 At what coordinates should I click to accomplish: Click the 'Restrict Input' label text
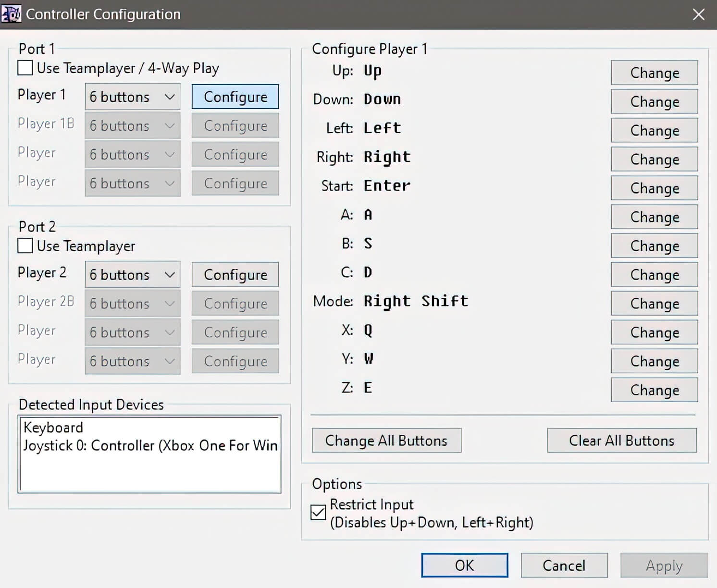(x=371, y=504)
